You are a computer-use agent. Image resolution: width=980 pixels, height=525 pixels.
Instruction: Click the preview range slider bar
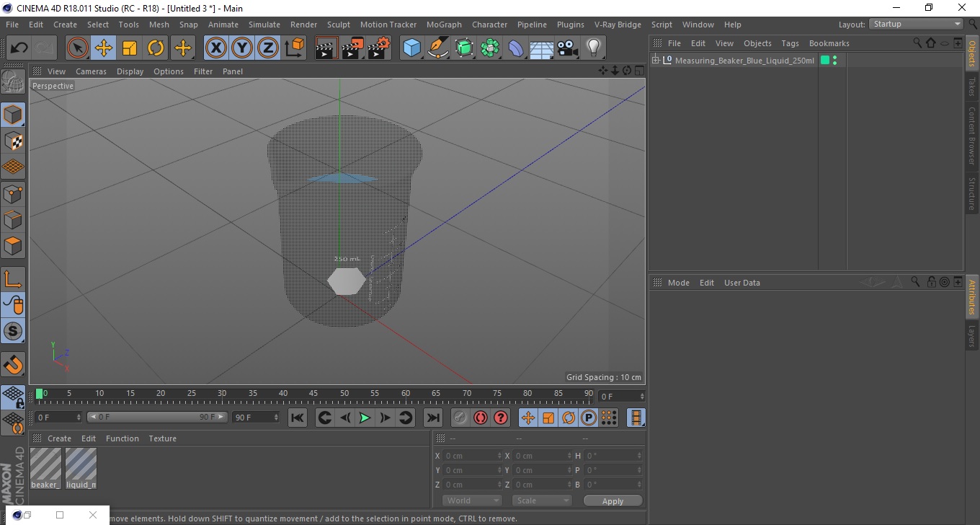pos(157,417)
